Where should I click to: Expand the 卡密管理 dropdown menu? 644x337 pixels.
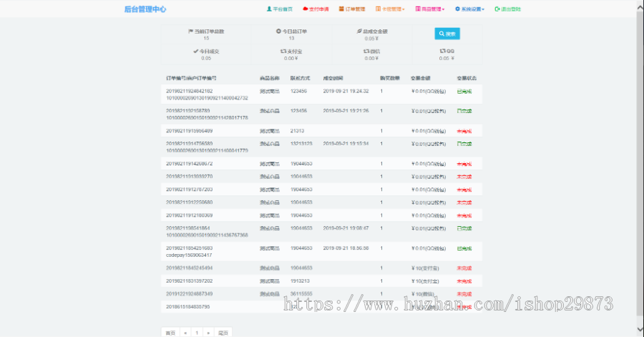pos(390,9)
